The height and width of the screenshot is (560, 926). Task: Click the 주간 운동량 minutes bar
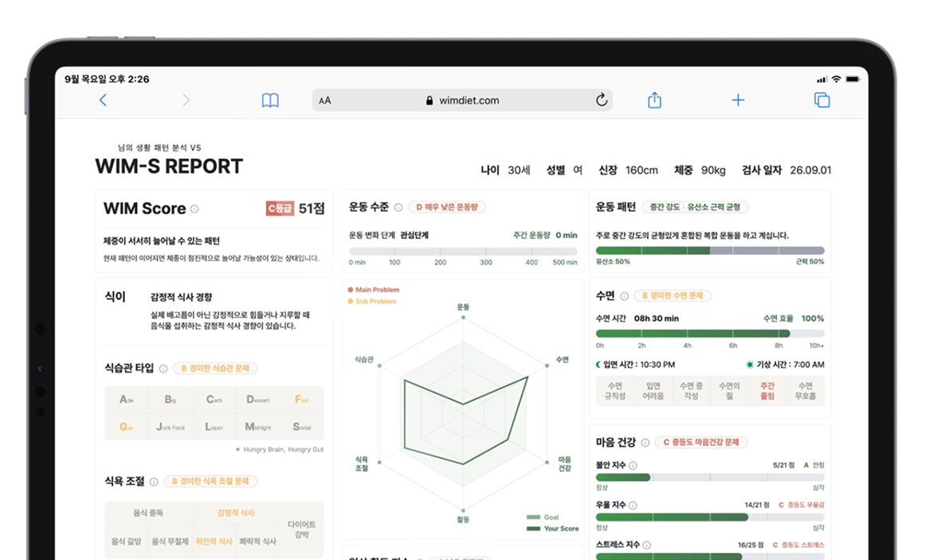tap(463, 252)
